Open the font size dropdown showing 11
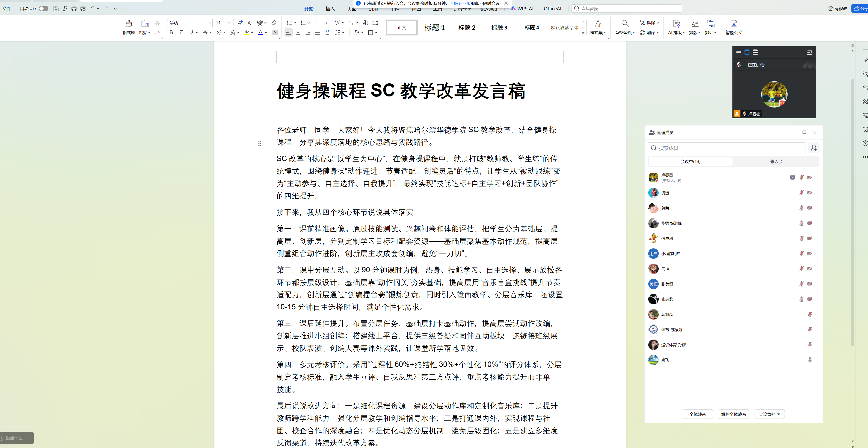Viewport: 868px width, 448px height. point(230,23)
